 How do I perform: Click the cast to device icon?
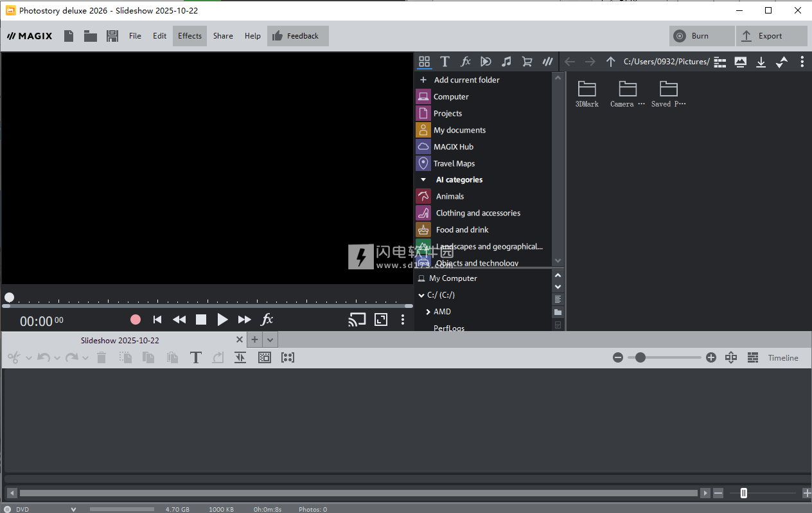(357, 319)
